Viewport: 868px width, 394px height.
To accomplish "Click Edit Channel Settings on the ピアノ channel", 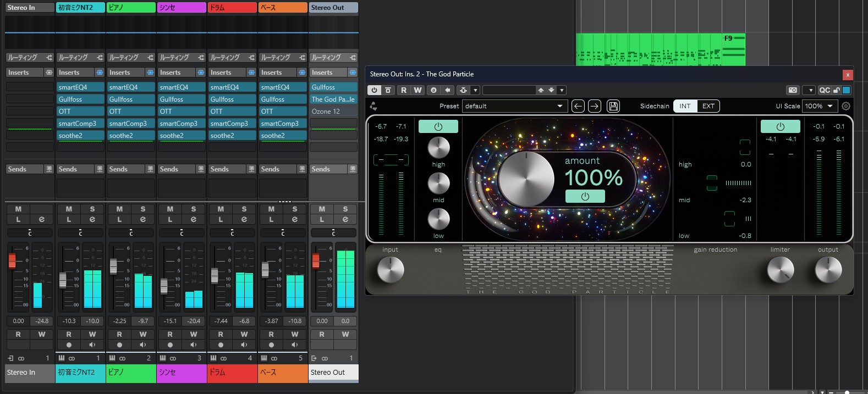I will 143,219.
